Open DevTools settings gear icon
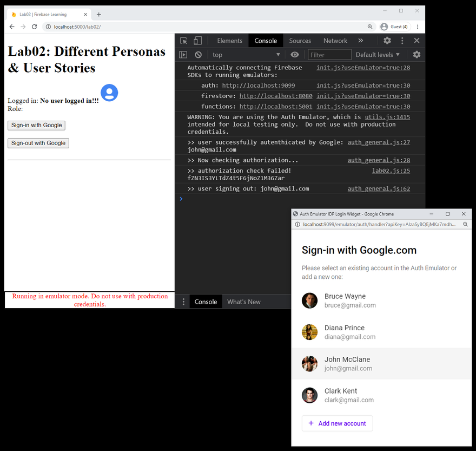 (387, 41)
